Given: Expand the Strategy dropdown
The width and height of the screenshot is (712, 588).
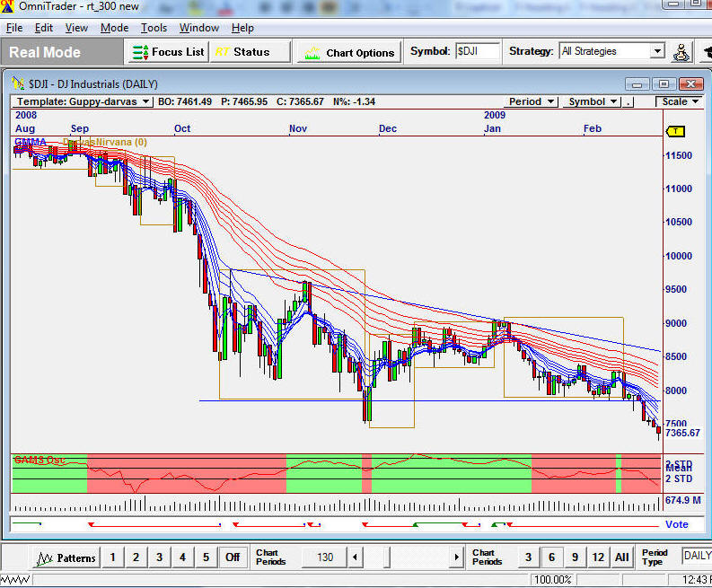Looking at the screenshot, I should [657, 51].
